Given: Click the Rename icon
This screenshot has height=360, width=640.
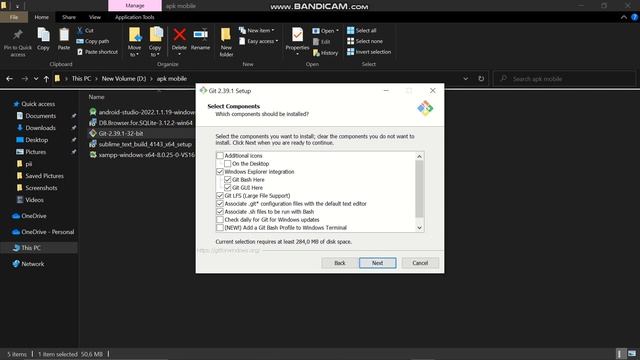Looking at the screenshot, I should (200, 35).
